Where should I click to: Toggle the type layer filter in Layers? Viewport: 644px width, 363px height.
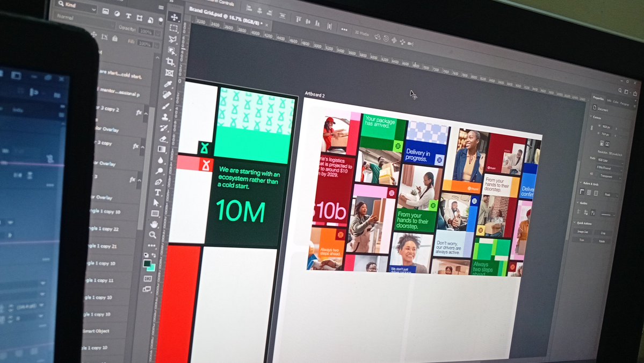(128, 16)
